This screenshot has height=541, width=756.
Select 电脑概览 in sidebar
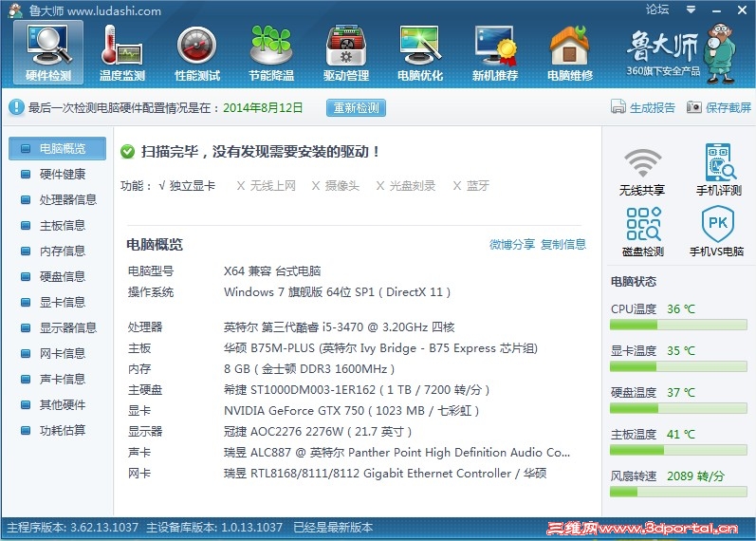(x=57, y=149)
